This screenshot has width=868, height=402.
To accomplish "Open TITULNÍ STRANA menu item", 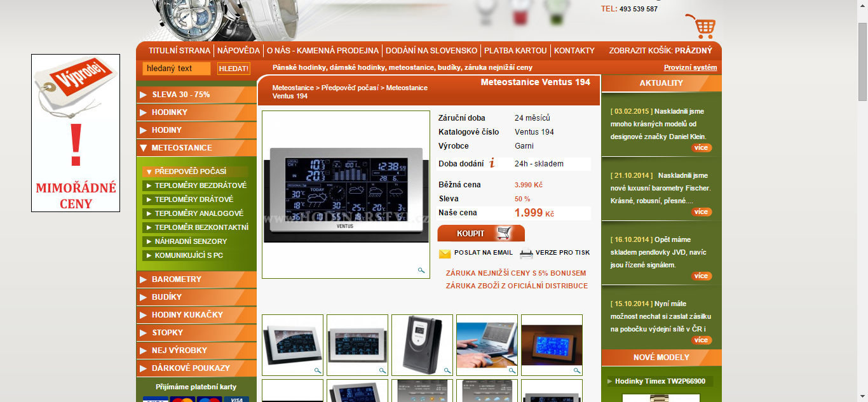I will pyautogui.click(x=179, y=51).
